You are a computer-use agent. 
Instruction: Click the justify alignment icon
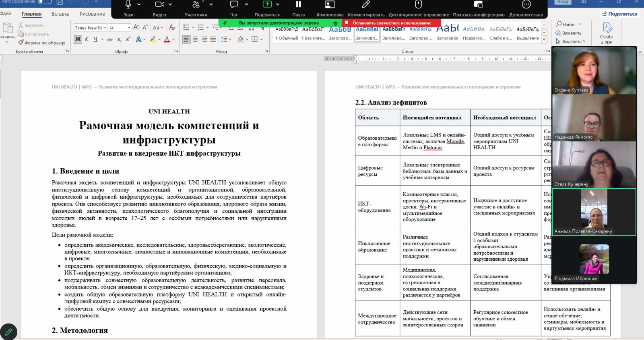click(x=213, y=39)
